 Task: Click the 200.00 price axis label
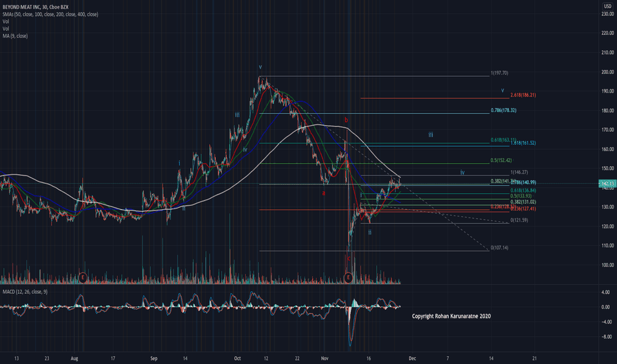point(608,72)
